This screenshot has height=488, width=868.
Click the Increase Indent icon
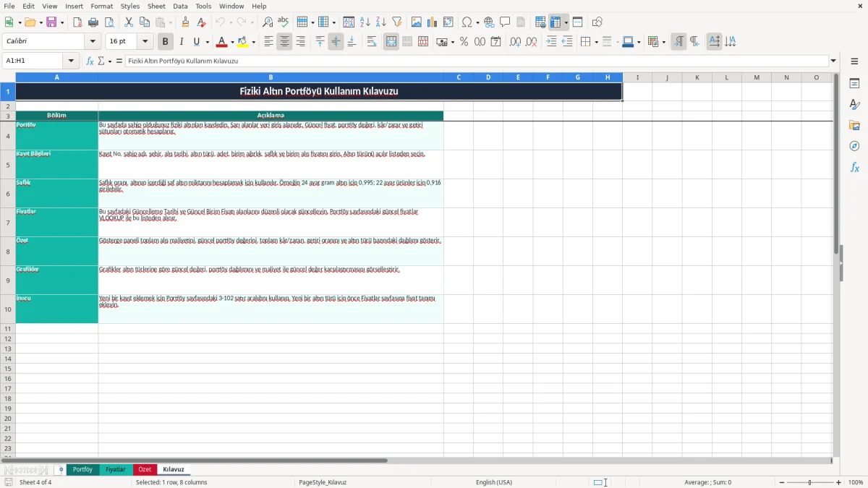click(x=551, y=42)
